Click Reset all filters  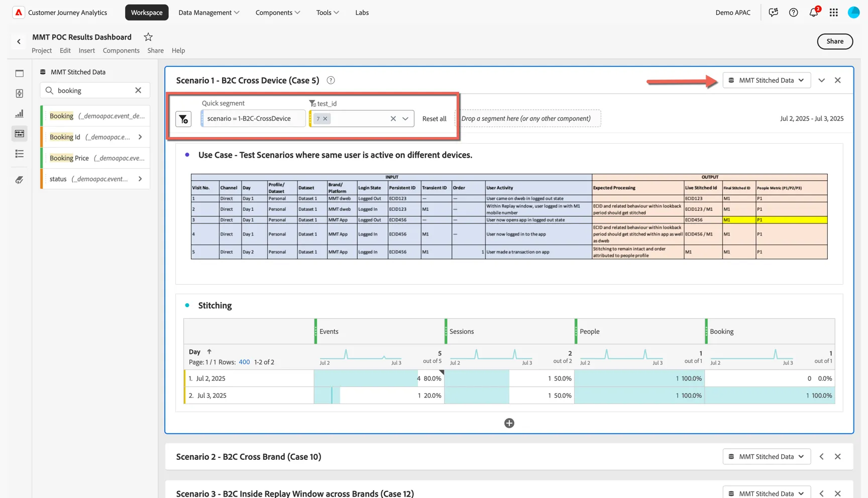pos(434,119)
